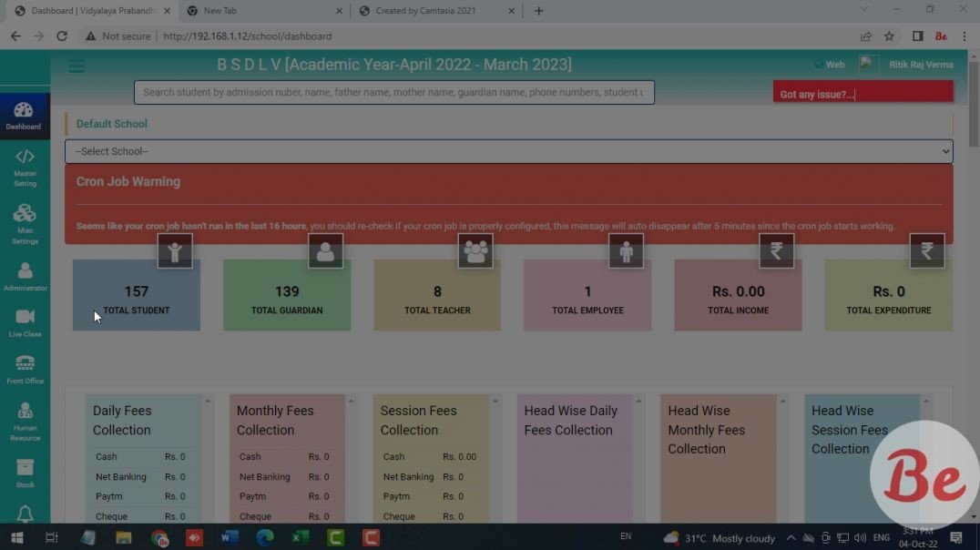Open the --Select School-- dropdown
980x550 pixels.
[508, 151]
